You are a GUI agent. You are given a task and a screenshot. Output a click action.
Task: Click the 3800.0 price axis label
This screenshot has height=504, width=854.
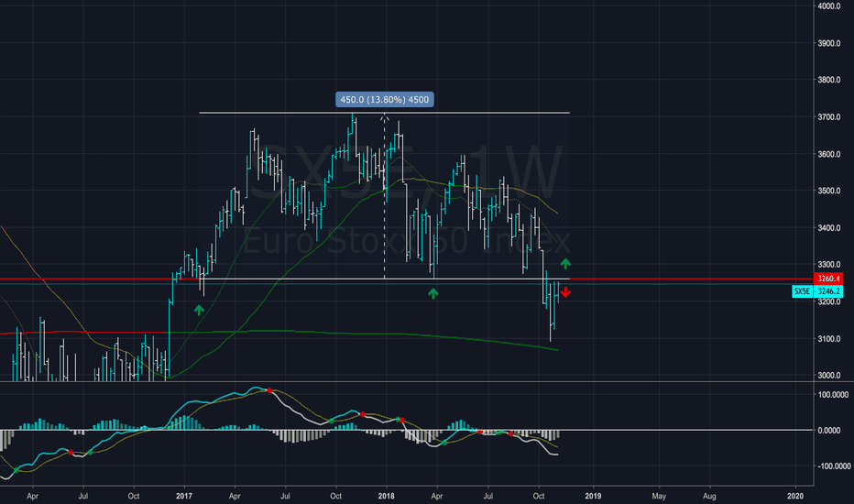[829, 80]
